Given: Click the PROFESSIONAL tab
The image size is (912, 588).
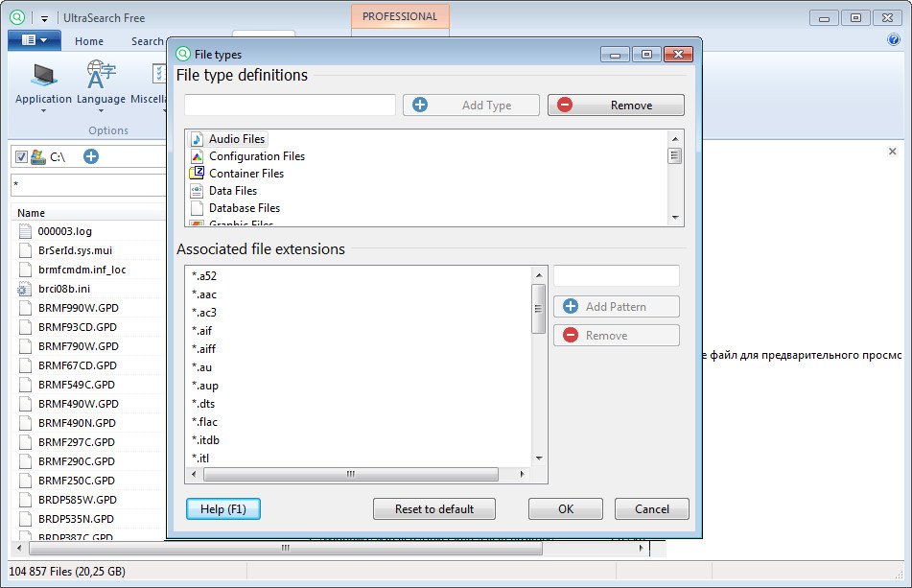Looking at the screenshot, I should (x=400, y=16).
